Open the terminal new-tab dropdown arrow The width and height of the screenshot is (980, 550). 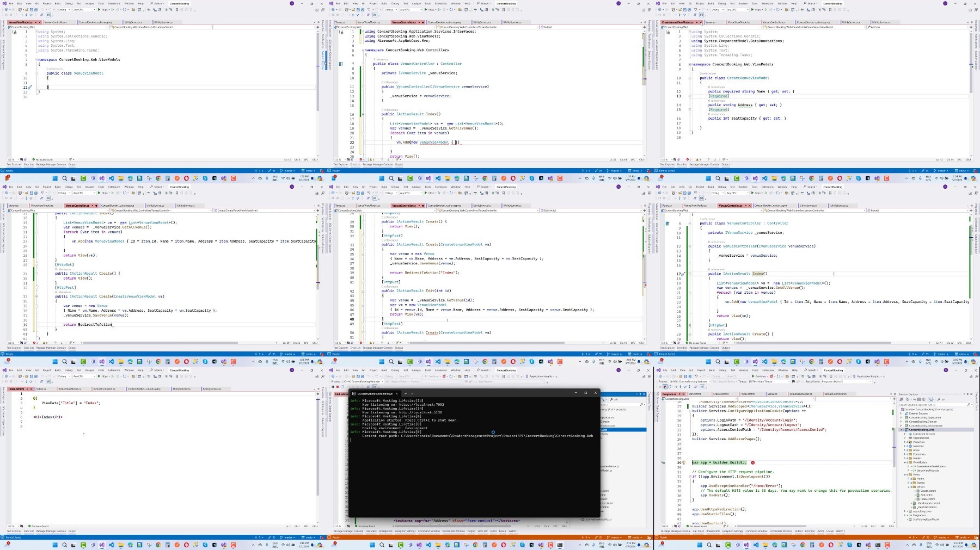tap(412, 393)
